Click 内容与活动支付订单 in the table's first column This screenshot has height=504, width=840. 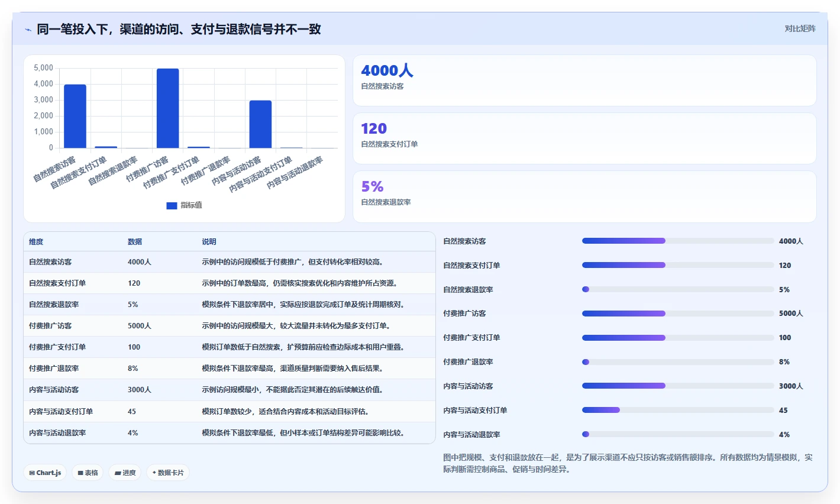(61, 411)
